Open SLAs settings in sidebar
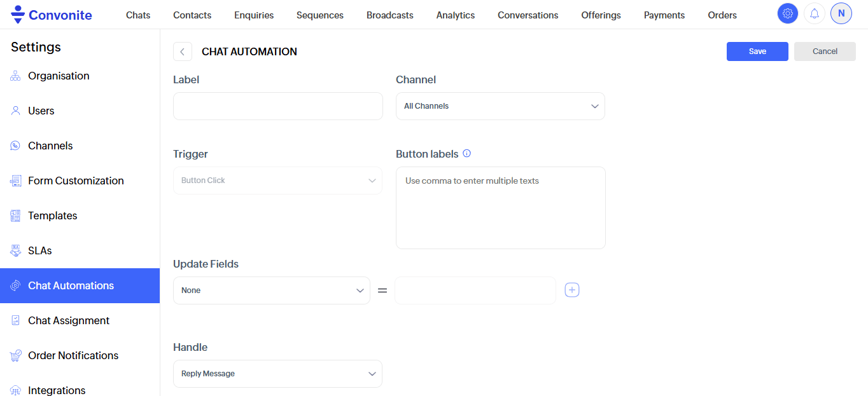 coord(39,250)
